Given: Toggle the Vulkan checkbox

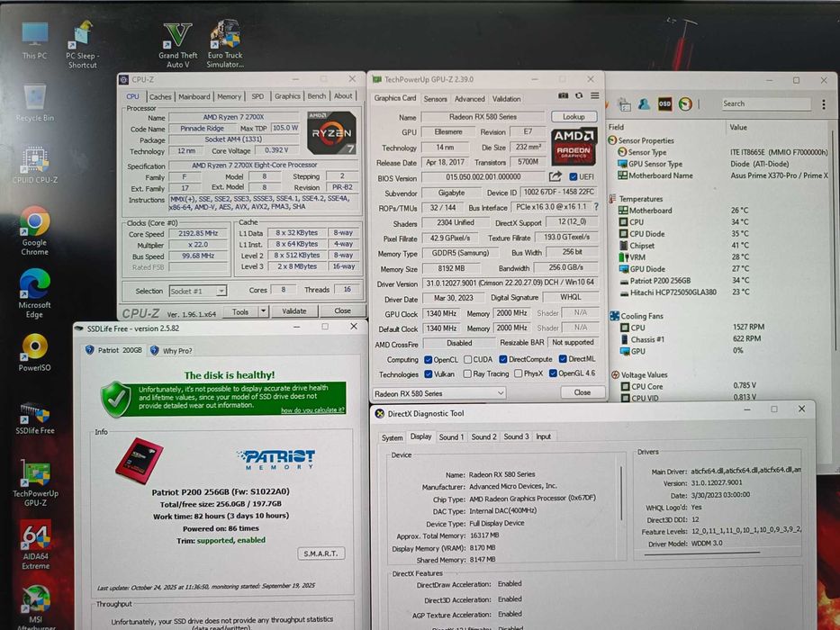Looking at the screenshot, I should [x=428, y=373].
